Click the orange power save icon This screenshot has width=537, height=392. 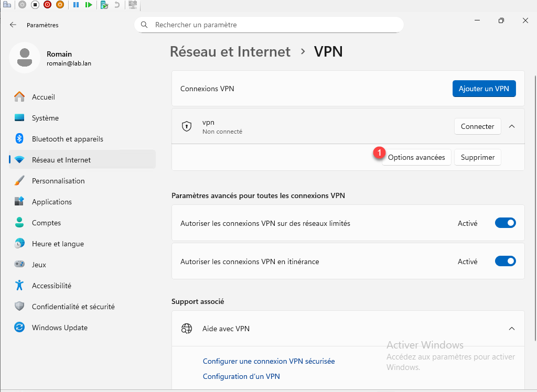[x=60, y=5]
